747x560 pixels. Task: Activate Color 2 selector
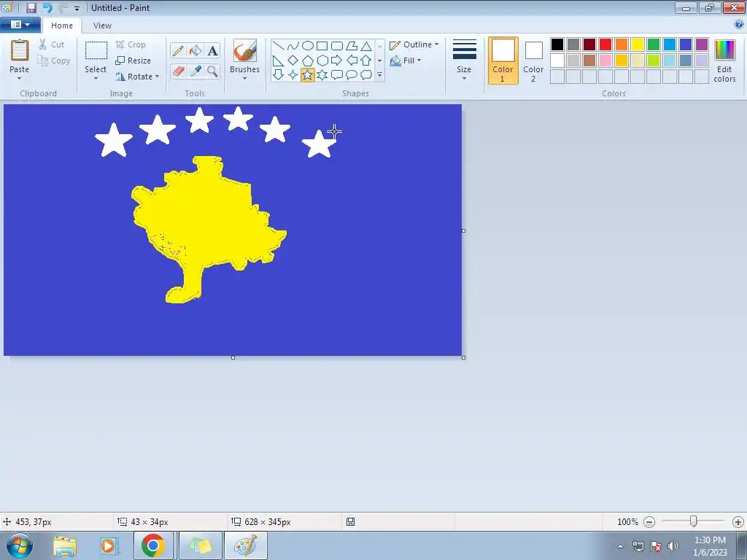click(533, 61)
